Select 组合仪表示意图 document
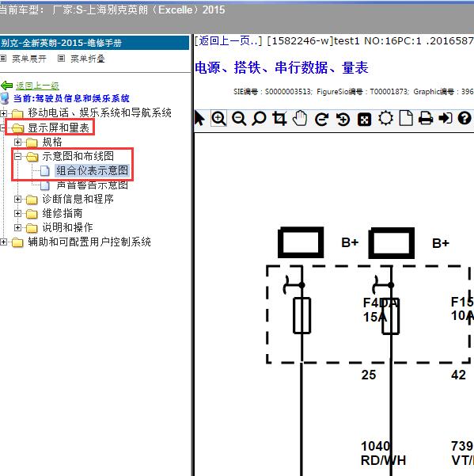 click(93, 170)
